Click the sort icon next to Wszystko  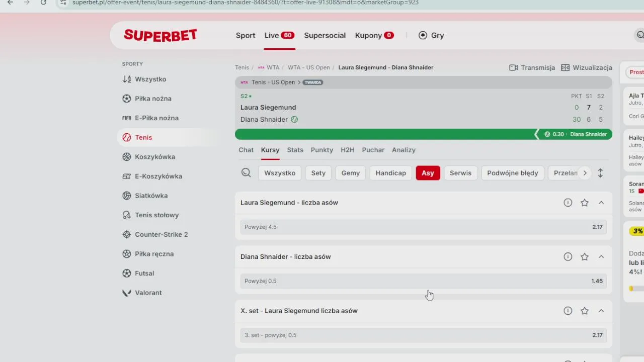click(127, 79)
